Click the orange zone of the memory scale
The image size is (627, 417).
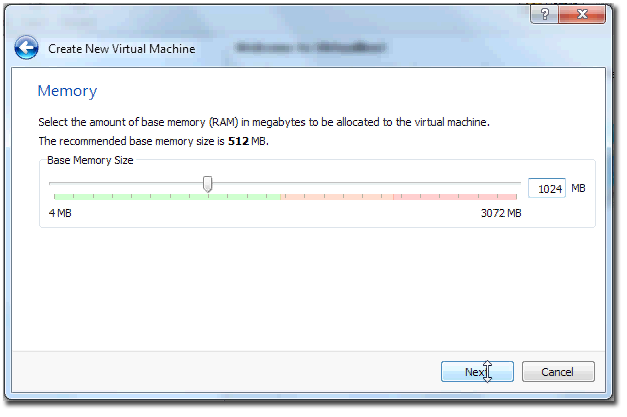[x=337, y=197]
